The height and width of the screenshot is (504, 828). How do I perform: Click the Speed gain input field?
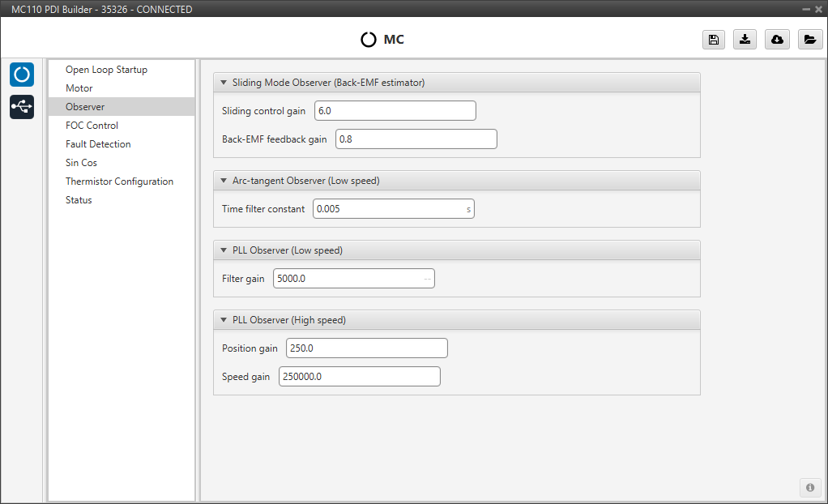pos(359,377)
